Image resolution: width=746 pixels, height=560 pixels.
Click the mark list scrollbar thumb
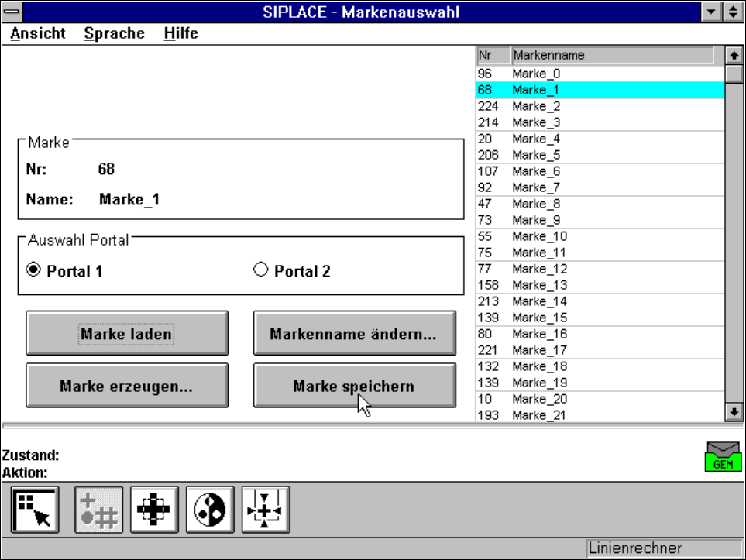(734, 74)
